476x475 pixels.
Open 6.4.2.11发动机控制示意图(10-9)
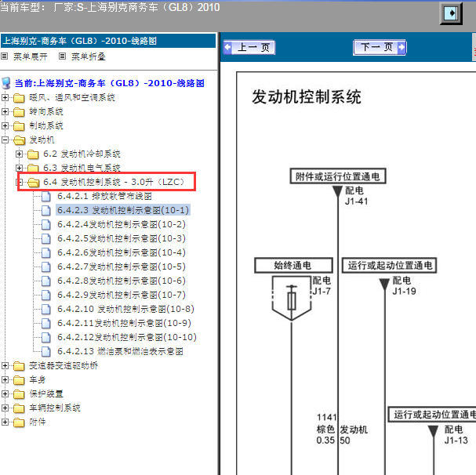tap(124, 323)
